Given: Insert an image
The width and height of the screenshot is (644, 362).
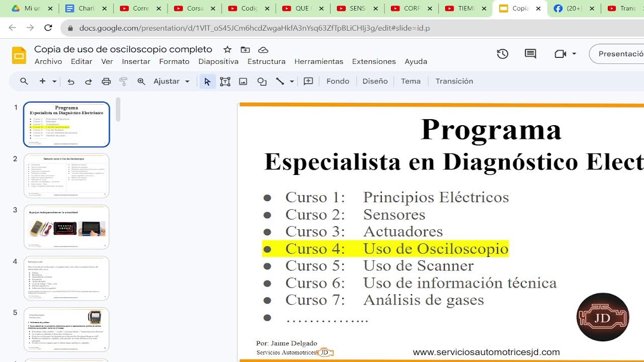Looking at the screenshot, I should pyautogui.click(x=243, y=81).
